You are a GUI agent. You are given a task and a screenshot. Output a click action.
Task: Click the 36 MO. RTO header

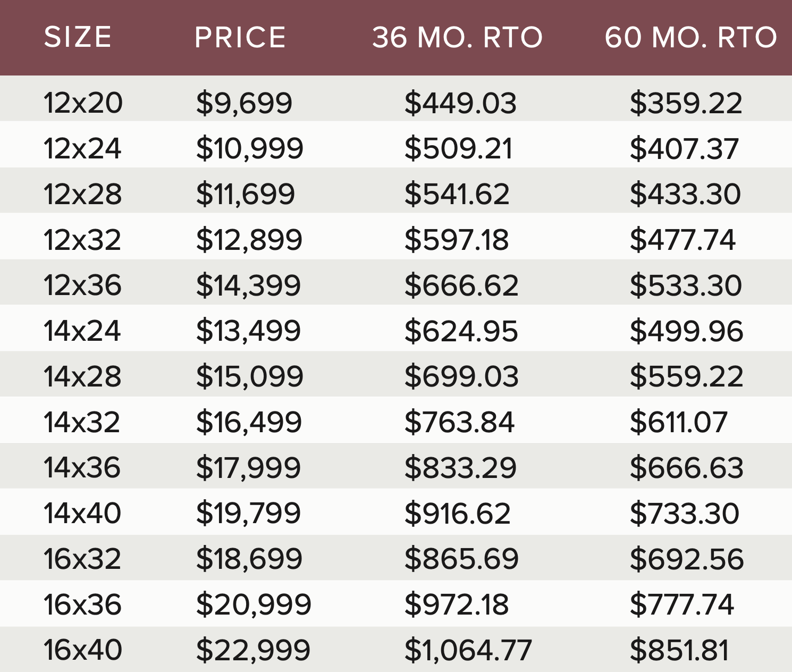tap(457, 37)
